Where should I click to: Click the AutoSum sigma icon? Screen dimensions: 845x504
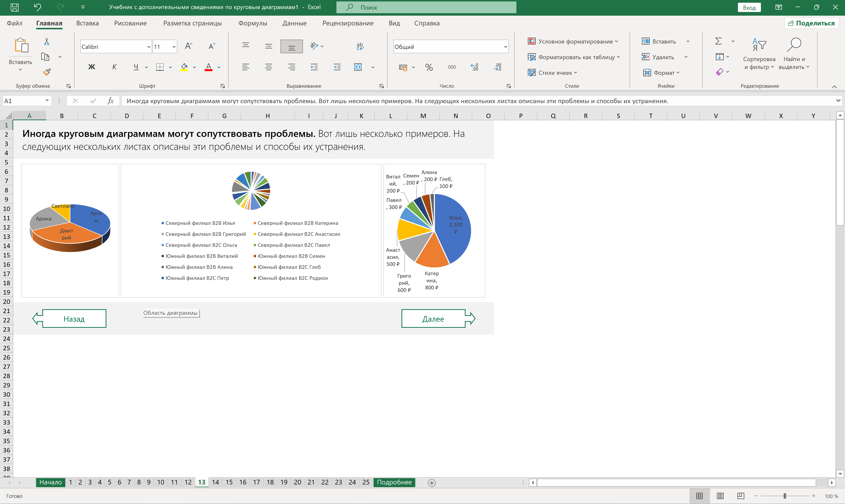click(718, 41)
